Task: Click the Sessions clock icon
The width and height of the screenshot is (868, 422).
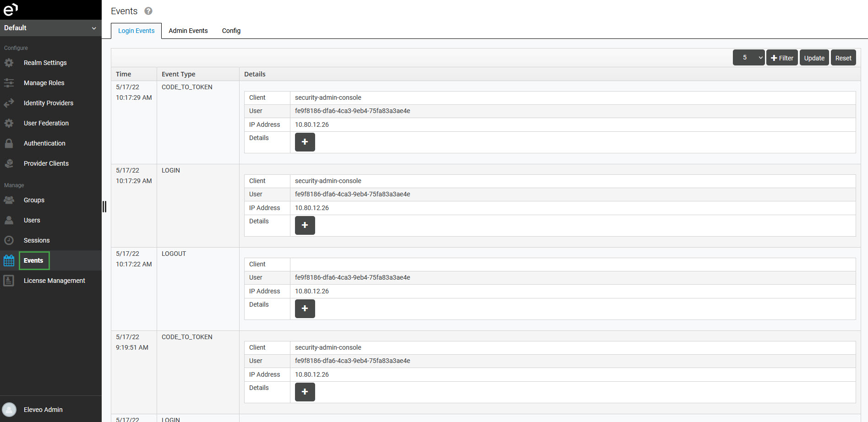Action: 9,240
